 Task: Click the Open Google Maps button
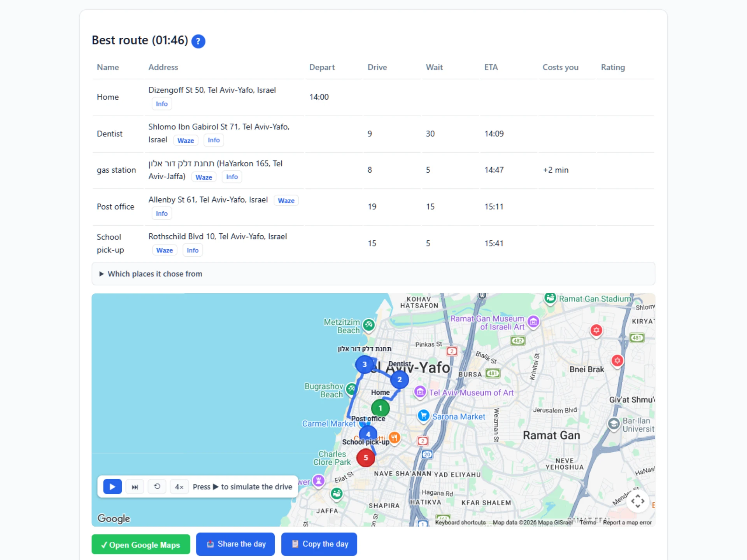pyautogui.click(x=141, y=544)
